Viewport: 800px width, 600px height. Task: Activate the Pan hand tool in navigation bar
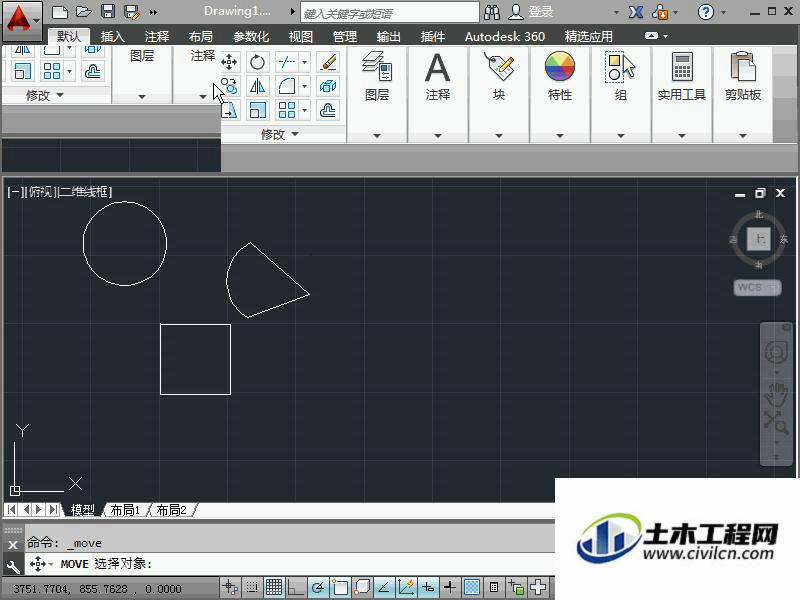coord(776,394)
